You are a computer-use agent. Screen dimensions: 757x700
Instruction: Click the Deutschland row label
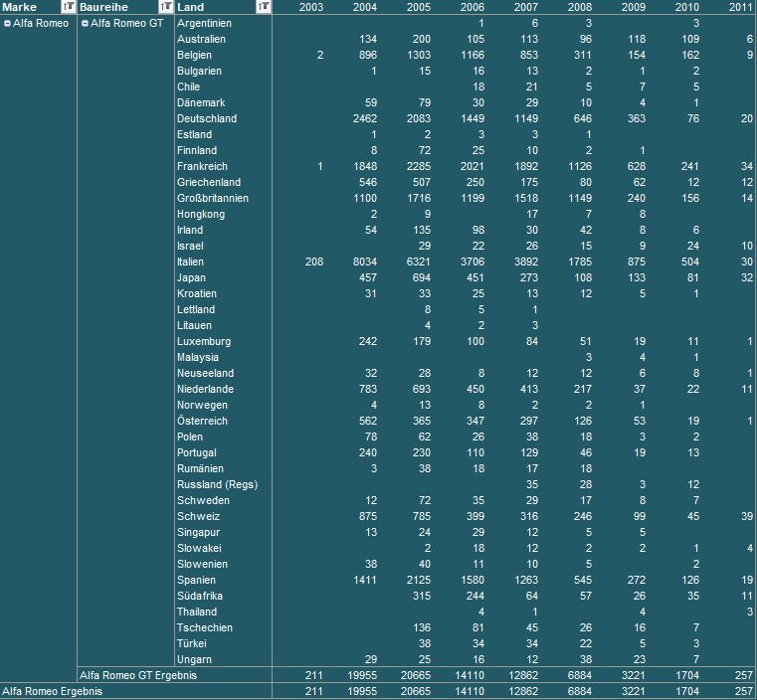coord(207,118)
